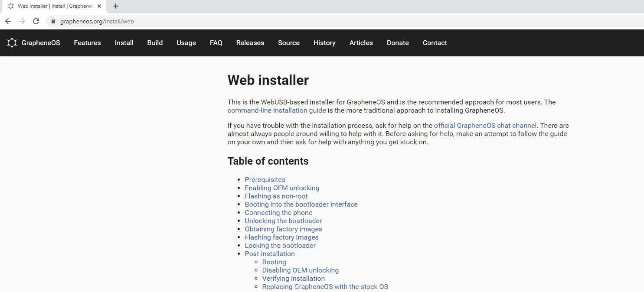Jump to Obtaining factory images section
Image resolution: width=644 pixels, height=292 pixels.
point(284,229)
